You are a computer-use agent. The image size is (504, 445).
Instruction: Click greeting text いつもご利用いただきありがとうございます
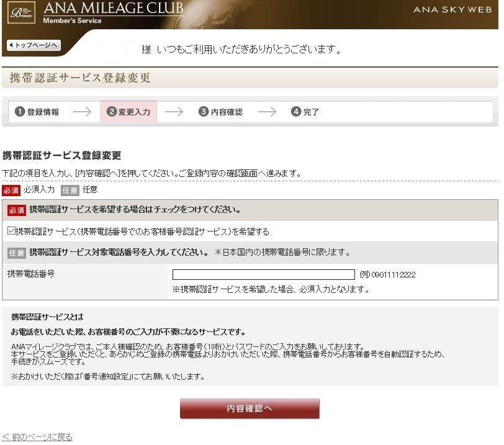pyautogui.click(x=249, y=50)
